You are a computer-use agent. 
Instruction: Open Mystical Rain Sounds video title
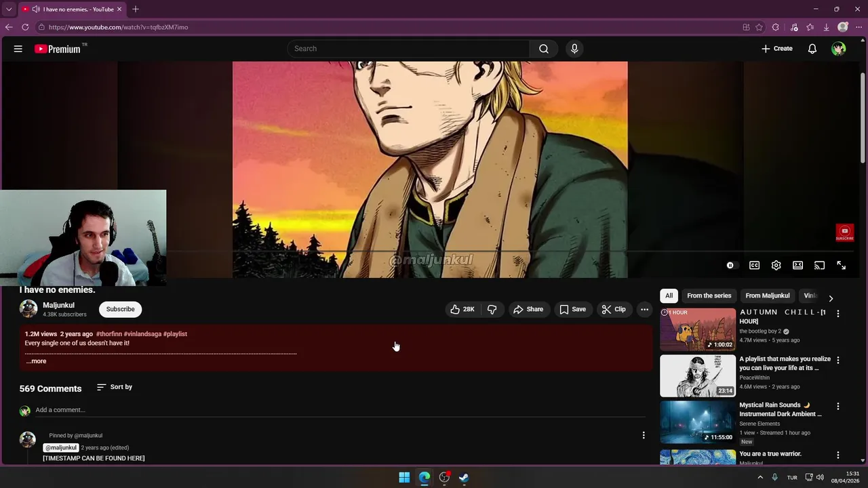click(x=781, y=409)
